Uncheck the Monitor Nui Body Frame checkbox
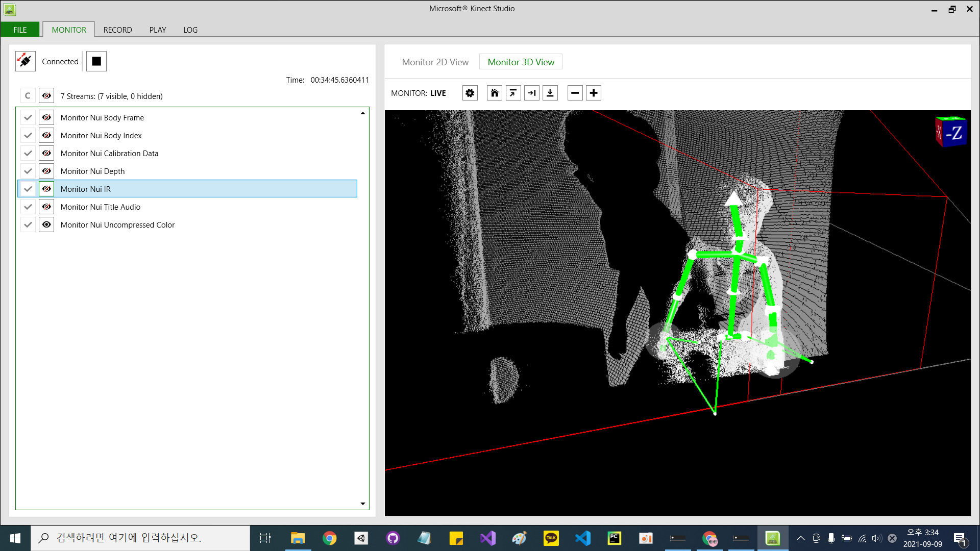 (x=28, y=117)
